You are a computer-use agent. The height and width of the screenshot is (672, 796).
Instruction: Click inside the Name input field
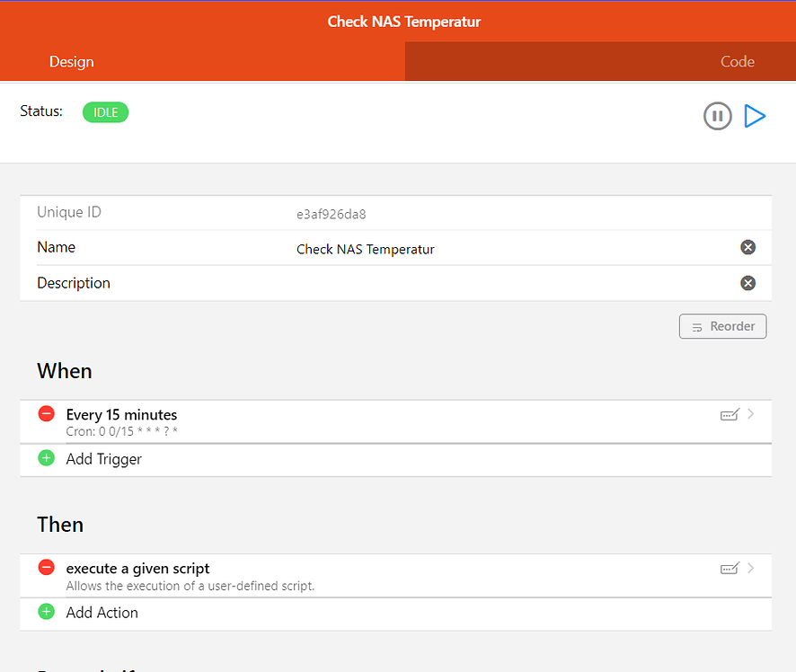tap(449, 247)
